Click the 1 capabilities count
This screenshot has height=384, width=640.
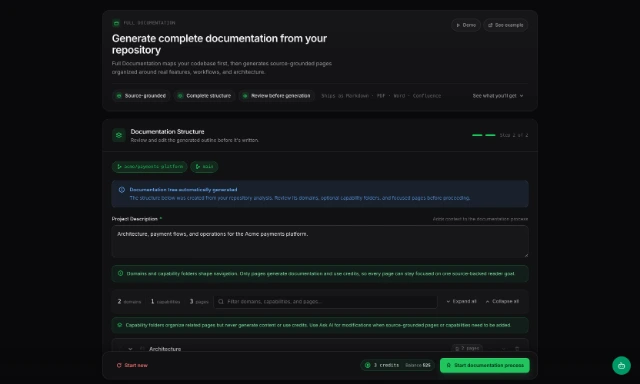click(165, 302)
